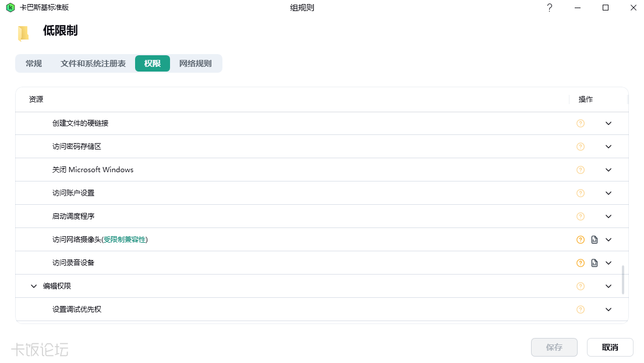Switch to the 文件和系统注册表 tab
The width and height of the screenshot is (644, 363).
pyautogui.click(x=93, y=63)
